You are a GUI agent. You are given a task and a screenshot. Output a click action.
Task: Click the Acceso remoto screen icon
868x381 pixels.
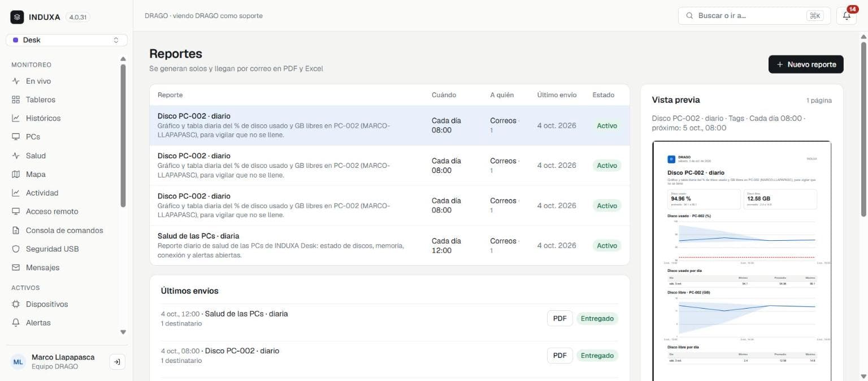[x=16, y=211]
